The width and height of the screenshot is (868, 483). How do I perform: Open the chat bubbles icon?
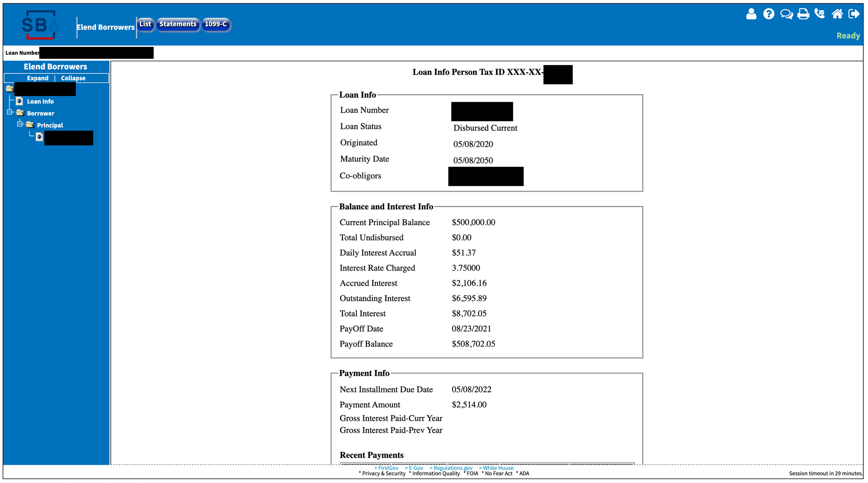[x=786, y=14]
